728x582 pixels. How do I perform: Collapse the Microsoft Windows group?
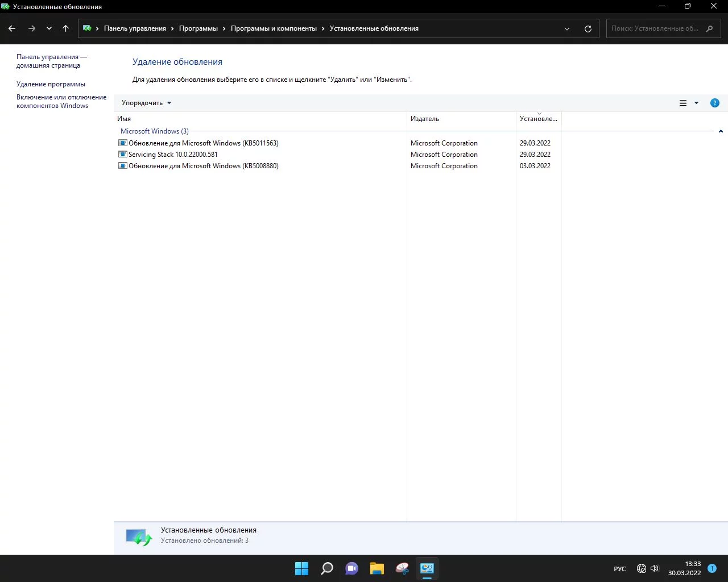pos(721,131)
